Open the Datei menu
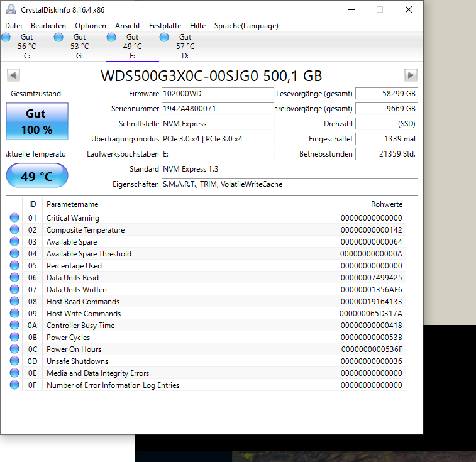Image resolution: width=476 pixels, height=462 pixels. [x=14, y=26]
